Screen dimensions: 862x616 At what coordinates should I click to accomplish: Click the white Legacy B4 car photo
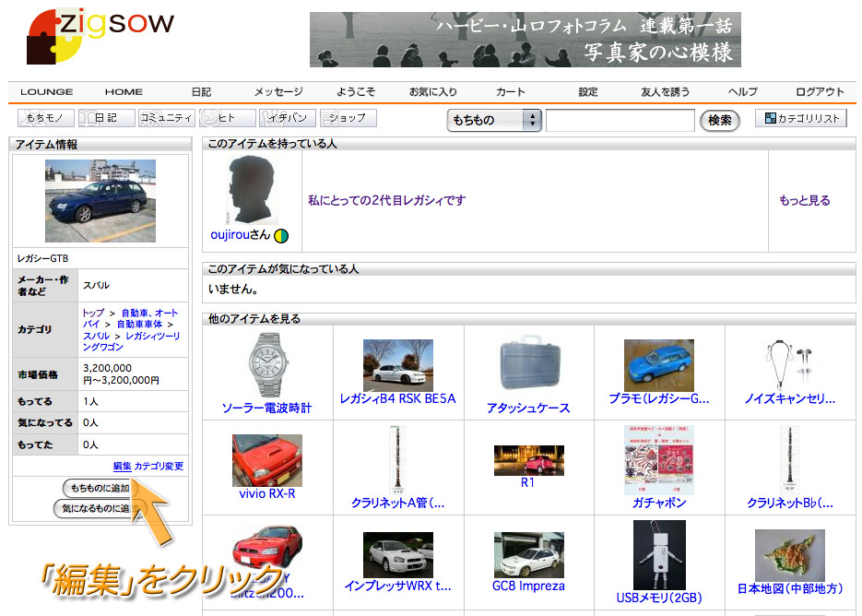click(398, 365)
